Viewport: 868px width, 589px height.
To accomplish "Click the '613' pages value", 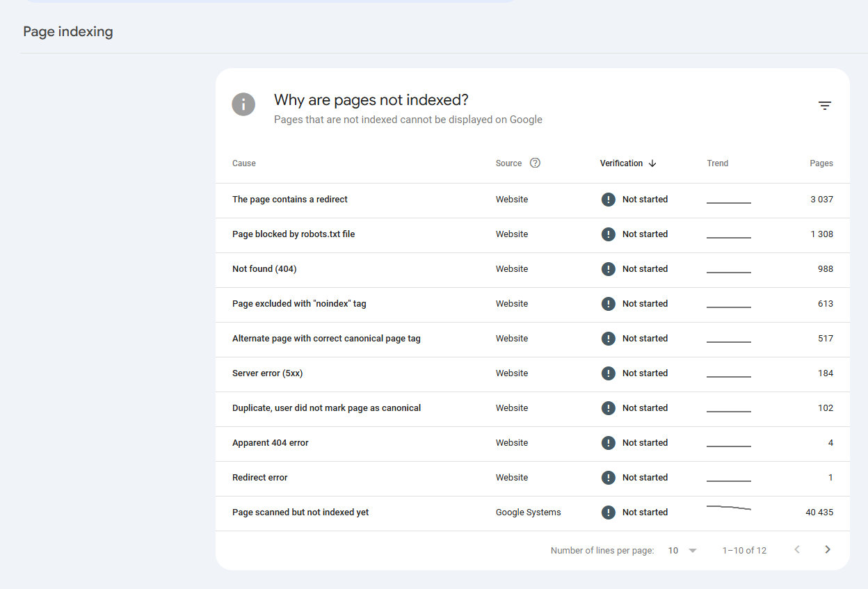I will coord(826,304).
